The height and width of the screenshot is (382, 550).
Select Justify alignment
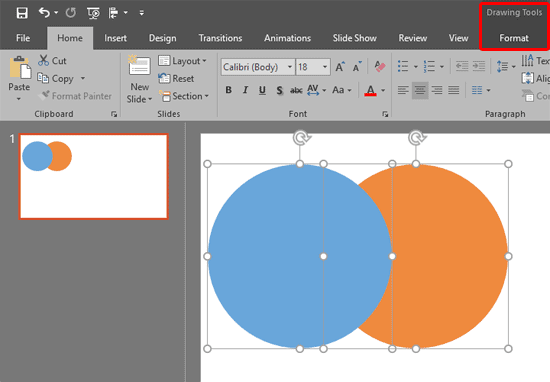pyautogui.click(x=454, y=91)
